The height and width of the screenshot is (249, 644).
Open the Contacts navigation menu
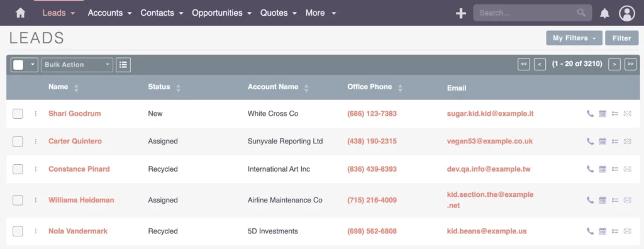click(x=162, y=13)
